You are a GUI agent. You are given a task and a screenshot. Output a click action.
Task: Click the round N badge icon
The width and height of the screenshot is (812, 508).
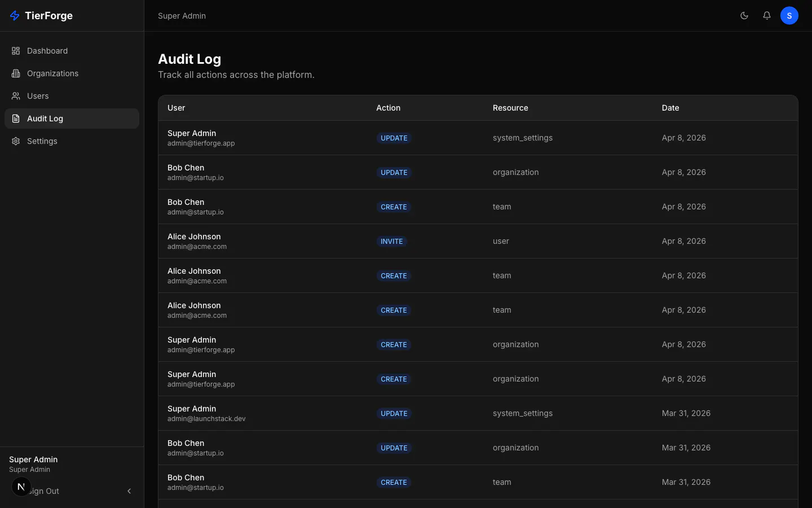21,487
